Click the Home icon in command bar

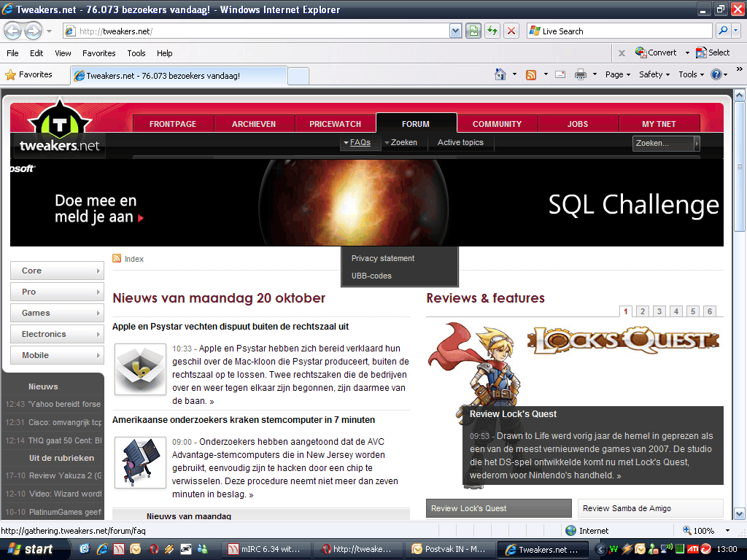[500, 75]
